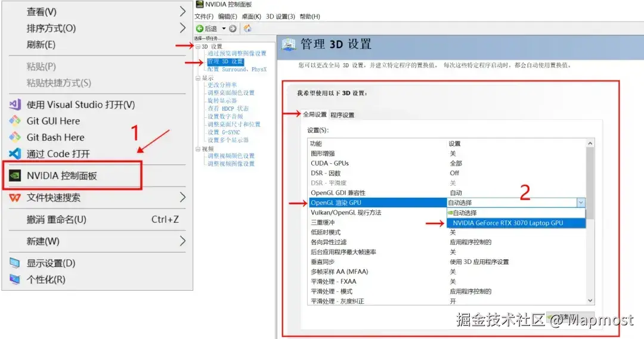Image resolution: width=644 pixels, height=339 pixels.
Task: Open 配置 Surround、PhysX link
Action: [x=237, y=69]
